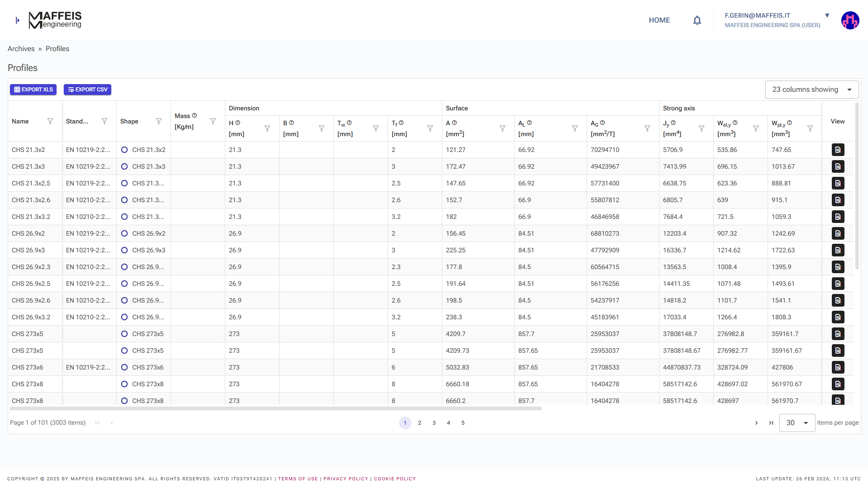Open the items per page selector
868x488 pixels.
click(x=797, y=423)
